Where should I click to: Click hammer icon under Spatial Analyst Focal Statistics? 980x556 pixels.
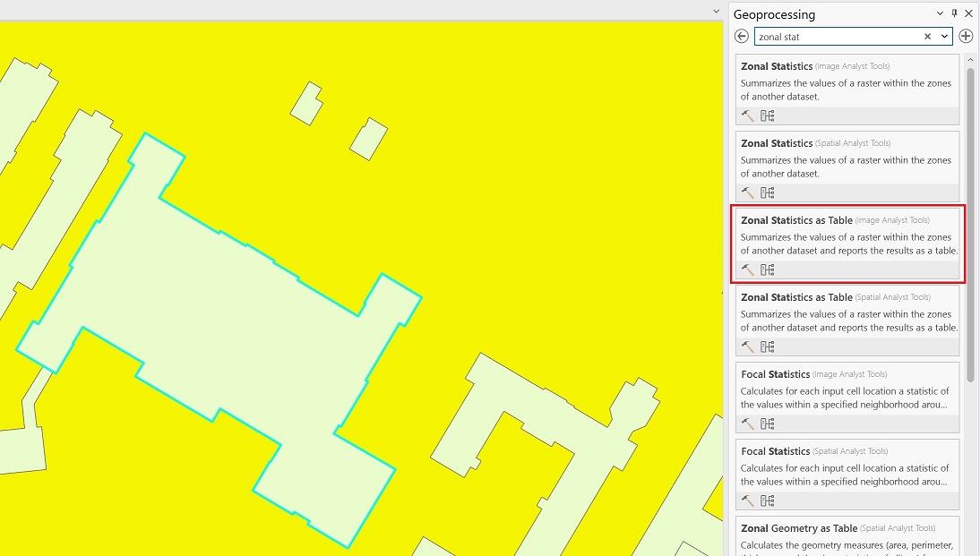pyautogui.click(x=747, y=500)
